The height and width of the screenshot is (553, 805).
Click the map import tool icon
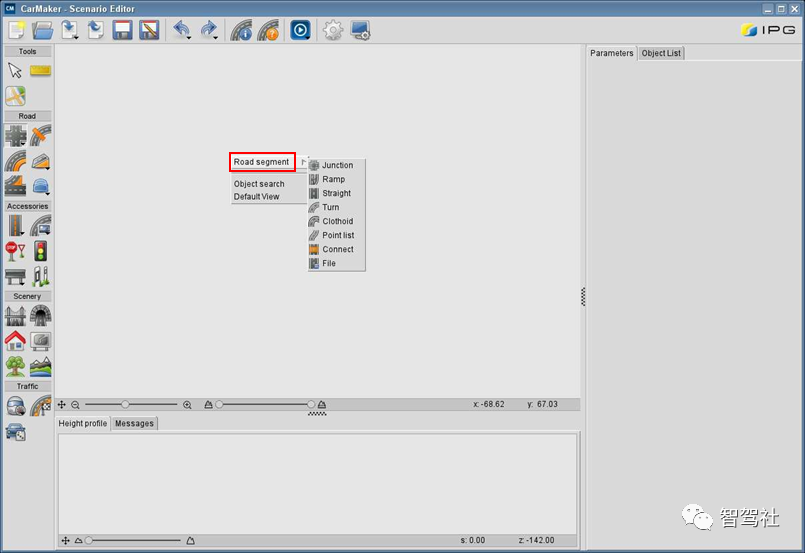pyautogui.click(x=15, y=96)
